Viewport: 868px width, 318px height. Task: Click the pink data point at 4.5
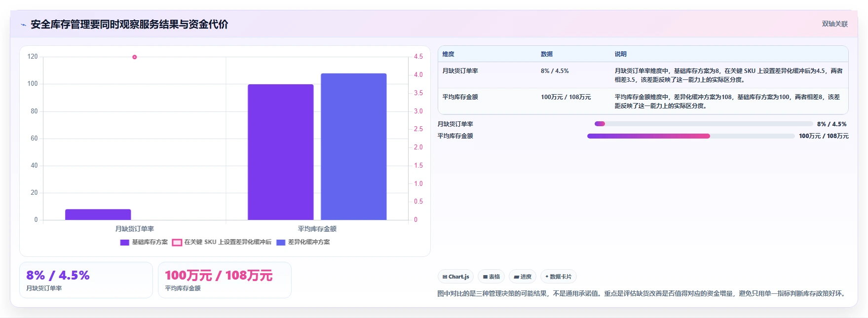coord(134,57)
